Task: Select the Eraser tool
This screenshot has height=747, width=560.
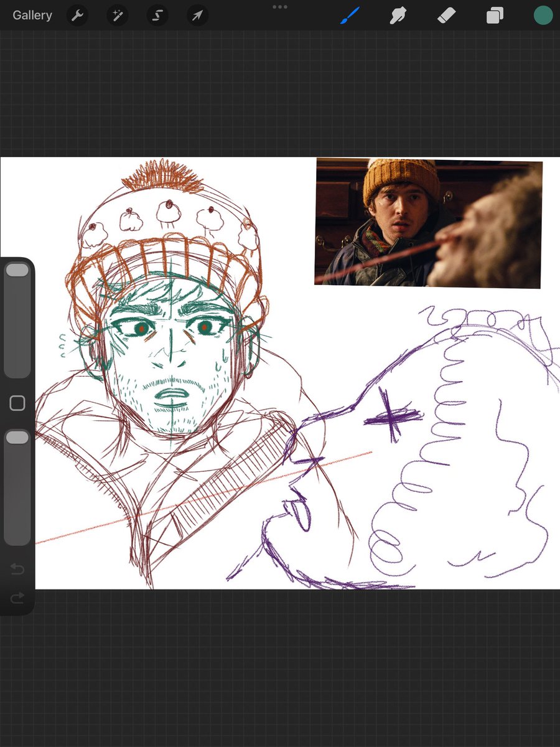Action: [x=446, y=16]
